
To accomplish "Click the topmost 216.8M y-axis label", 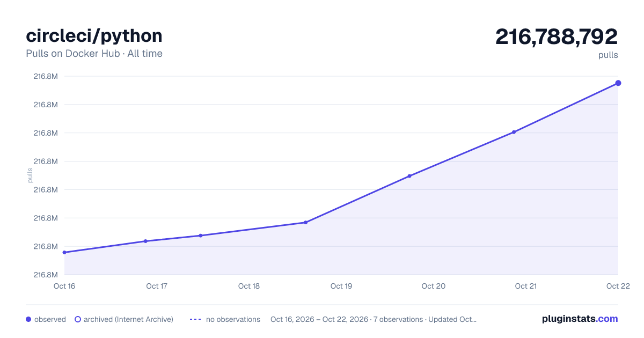I will 46,76.
